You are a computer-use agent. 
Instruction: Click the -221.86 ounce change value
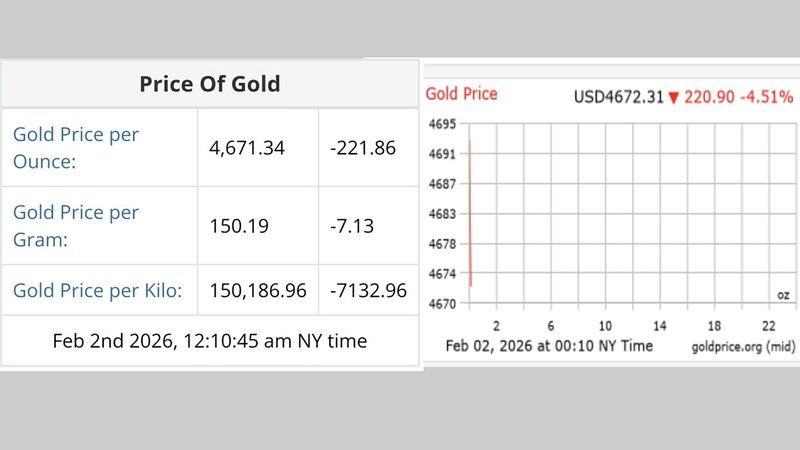click(363, 148)
